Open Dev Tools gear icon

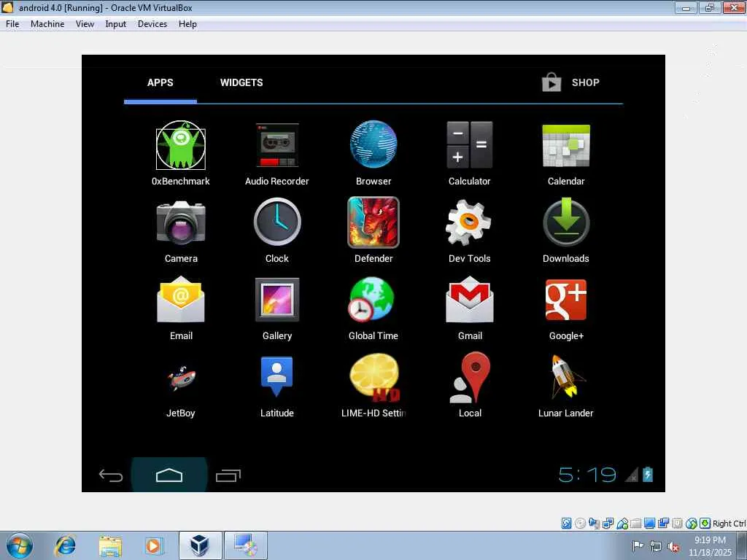(469, 222)
